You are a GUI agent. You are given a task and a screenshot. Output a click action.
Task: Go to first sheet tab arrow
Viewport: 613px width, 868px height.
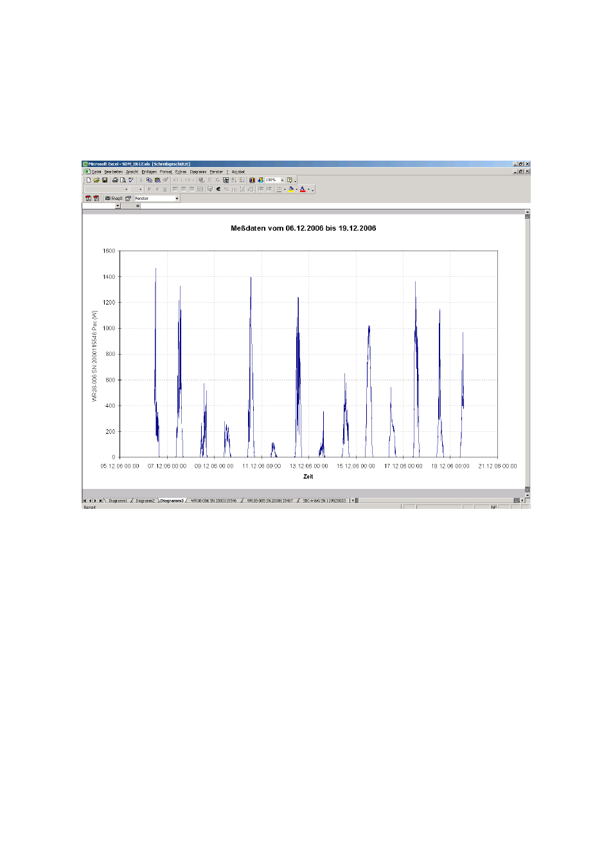(85, 500)
